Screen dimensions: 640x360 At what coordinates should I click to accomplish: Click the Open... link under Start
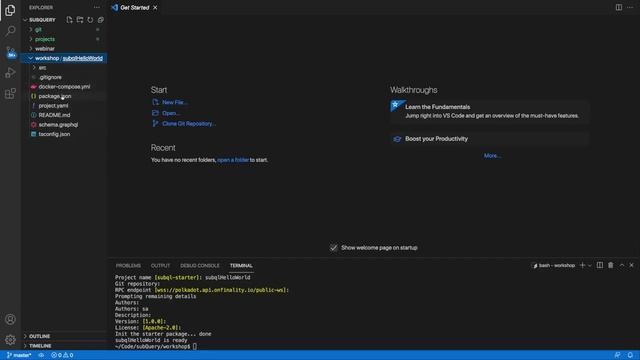pos(171,113)
